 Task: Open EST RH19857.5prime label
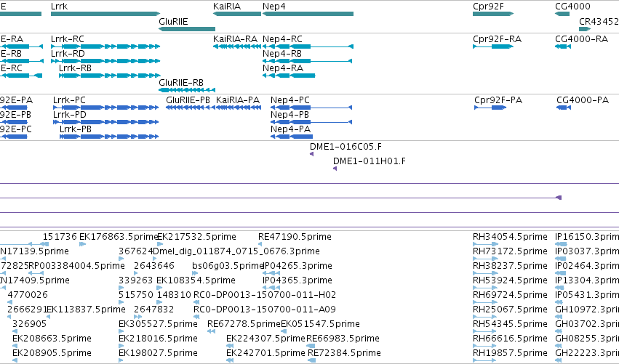pos(510,353)
